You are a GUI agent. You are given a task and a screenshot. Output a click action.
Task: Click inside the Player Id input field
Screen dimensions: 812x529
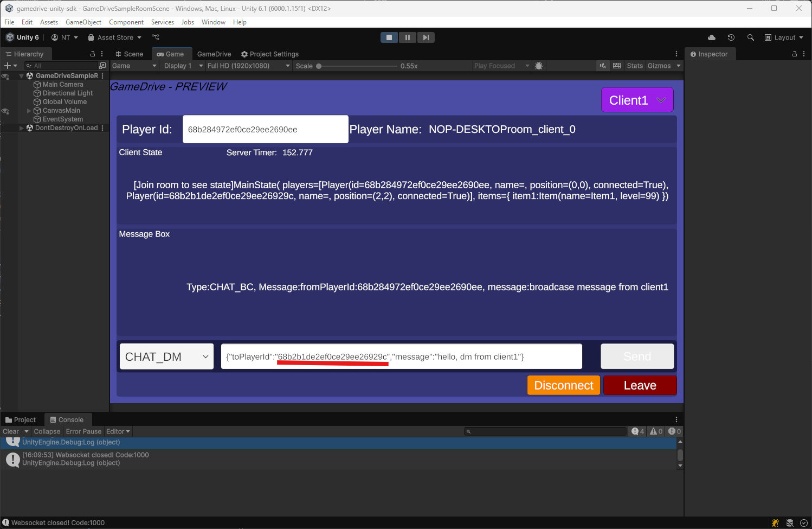pos(265,129)
